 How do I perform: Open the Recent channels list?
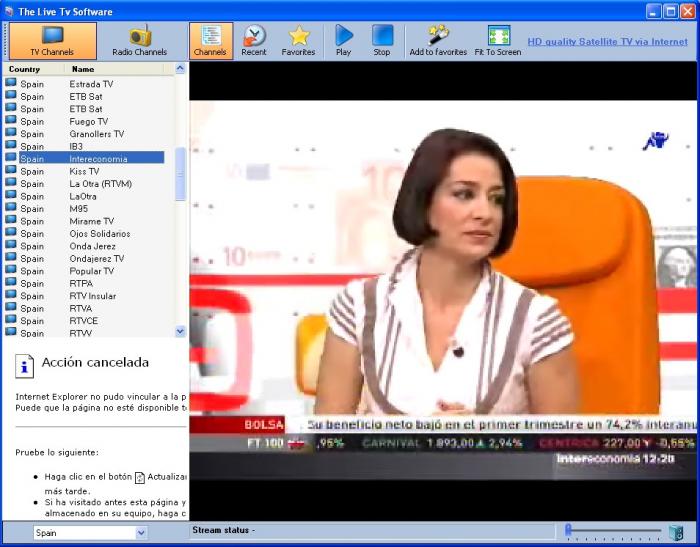pyautogui.click(x=254, y=41)
